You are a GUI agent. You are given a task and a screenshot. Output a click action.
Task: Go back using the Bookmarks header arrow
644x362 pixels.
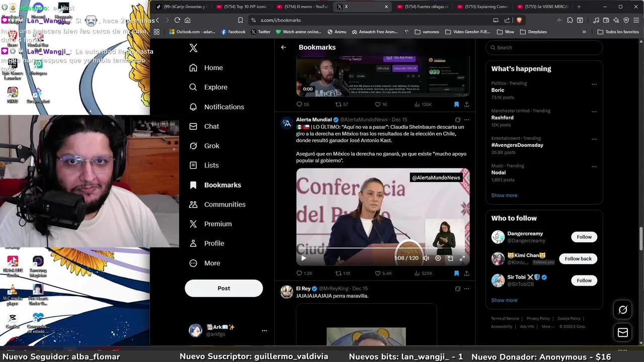click(x=283, y=47)
